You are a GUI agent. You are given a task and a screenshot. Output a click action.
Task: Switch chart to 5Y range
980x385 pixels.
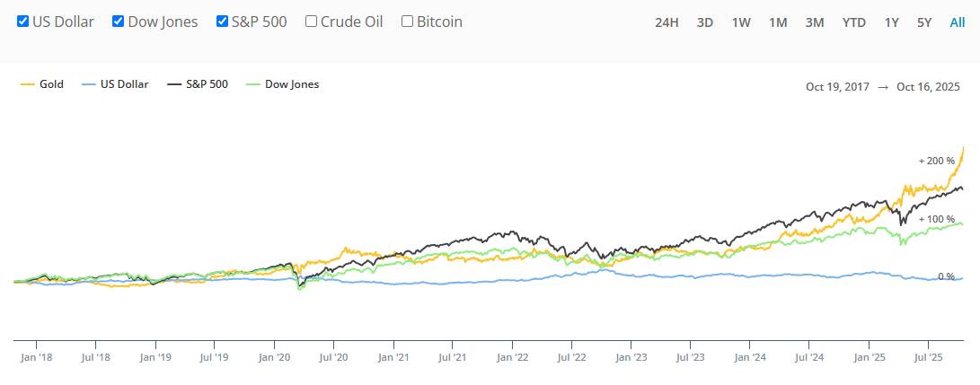(924, 22)
